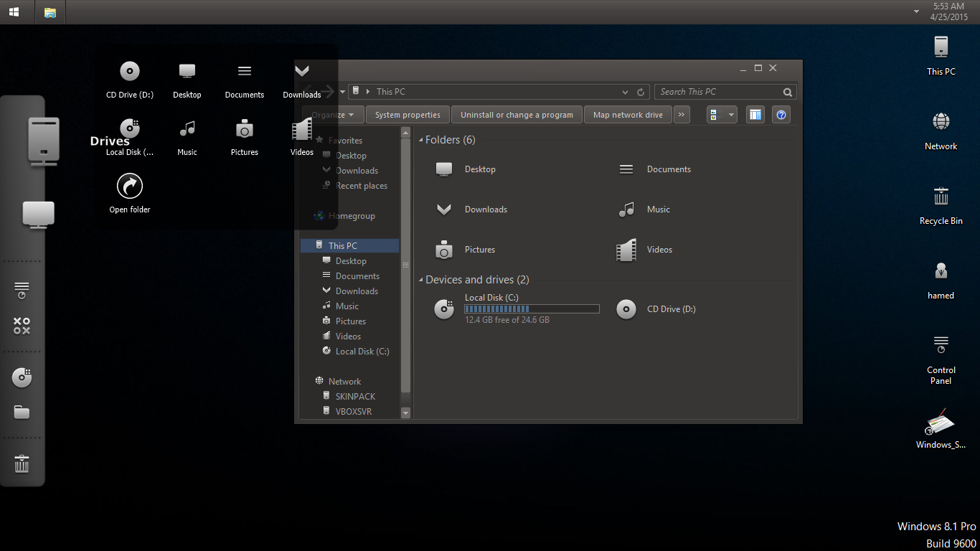This screenshot has height=551, width=980.
Task: Open the change view dropdown arrow
Action: (731, 115)
